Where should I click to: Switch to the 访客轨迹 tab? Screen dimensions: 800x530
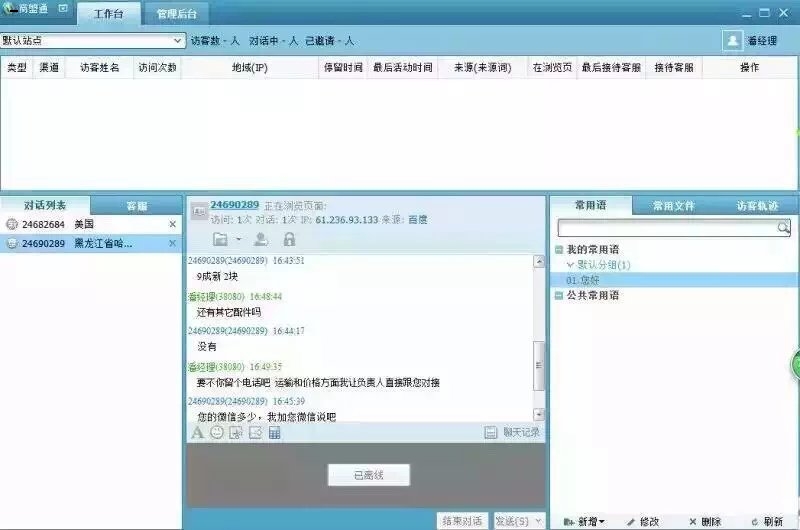click(x=756, y=206)
